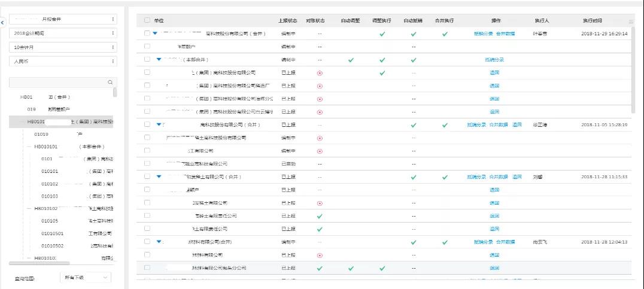
Task: Tick the select-all checkbox beside 单位 header
Action: click(147, 20)
